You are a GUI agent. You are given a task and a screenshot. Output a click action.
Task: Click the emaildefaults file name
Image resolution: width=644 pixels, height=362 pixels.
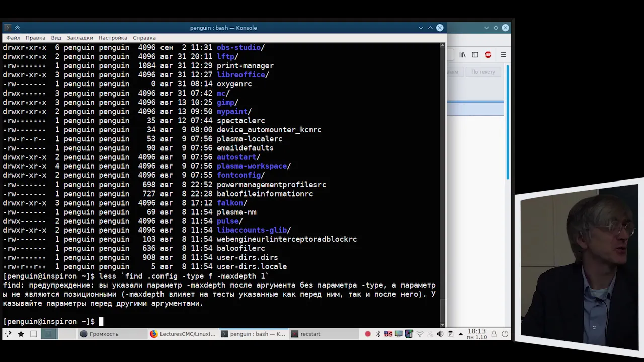click(x=245, y=148)
